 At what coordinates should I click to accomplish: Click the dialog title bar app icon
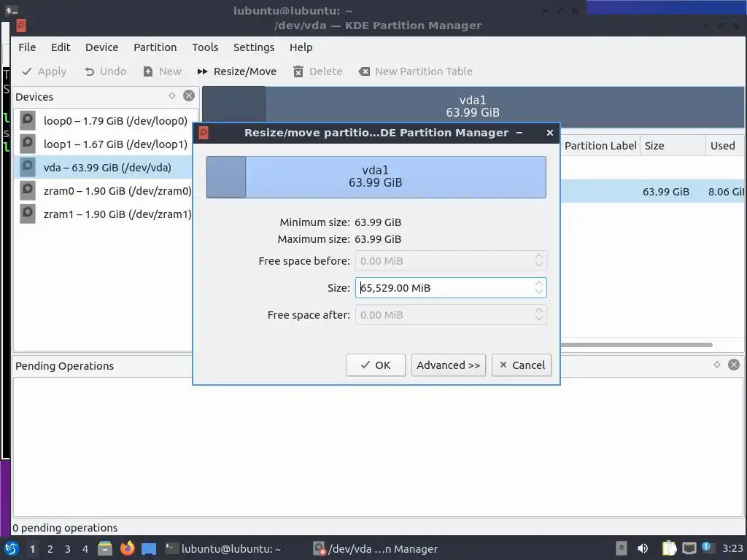pos(204,133)
